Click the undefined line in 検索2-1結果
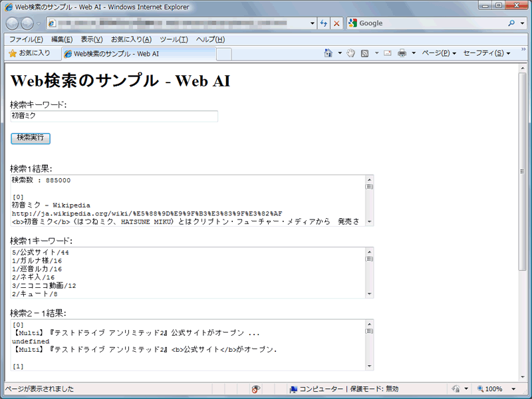 31,341
